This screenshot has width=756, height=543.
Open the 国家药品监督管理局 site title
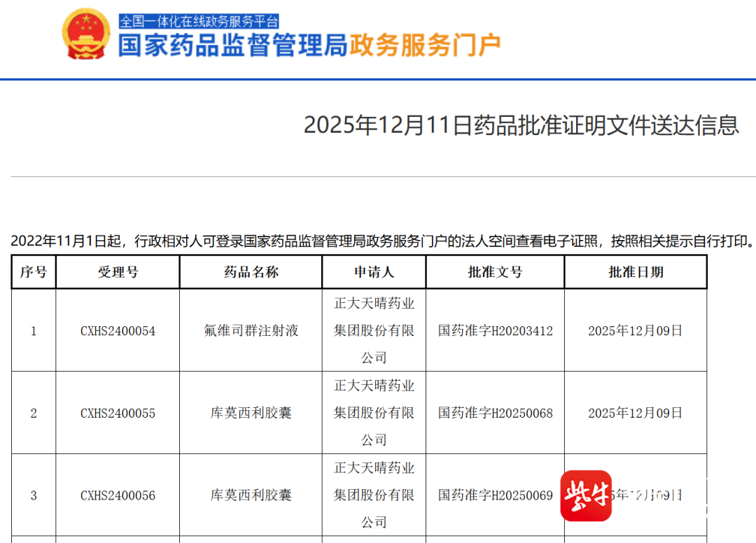[x=232, y=46]
